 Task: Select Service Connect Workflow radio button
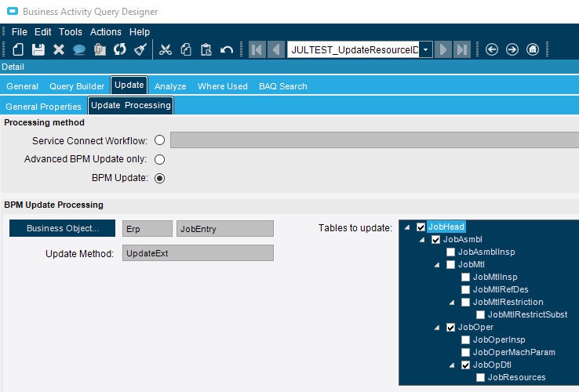(x=159, y=140)
